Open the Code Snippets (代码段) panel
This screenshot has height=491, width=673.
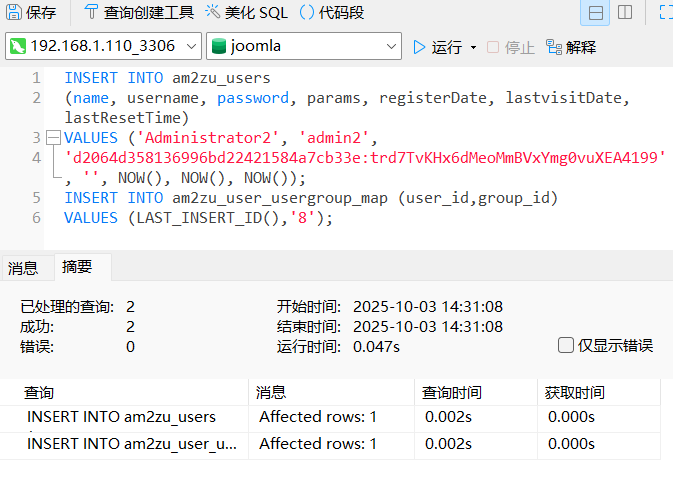pyautogui.click(x=331, y=13)
